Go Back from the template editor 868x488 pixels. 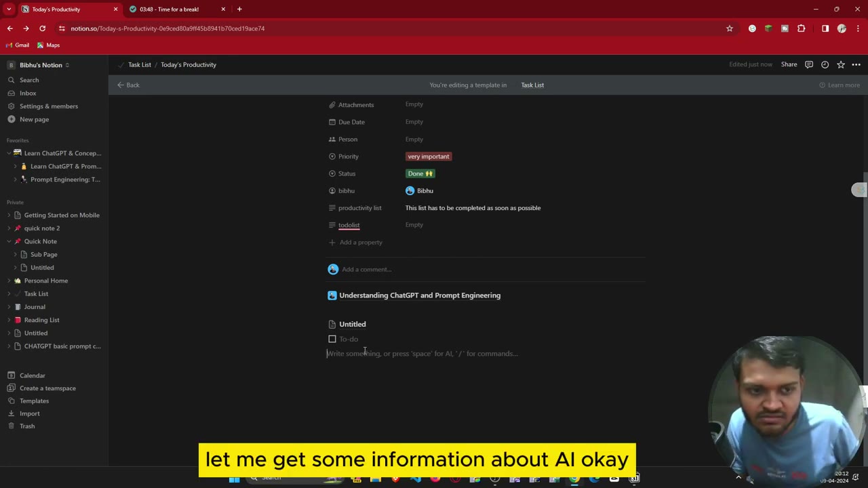tap(128, 85)
